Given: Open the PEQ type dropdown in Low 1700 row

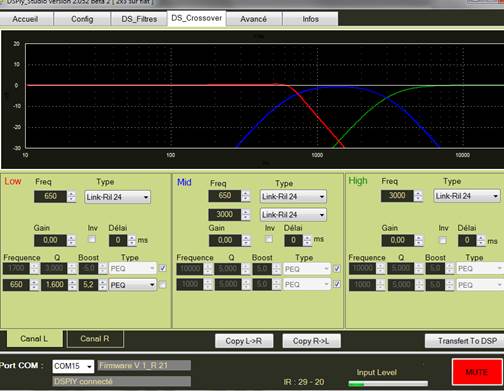Looking at the screenshot, I should [x=133, y=268].
